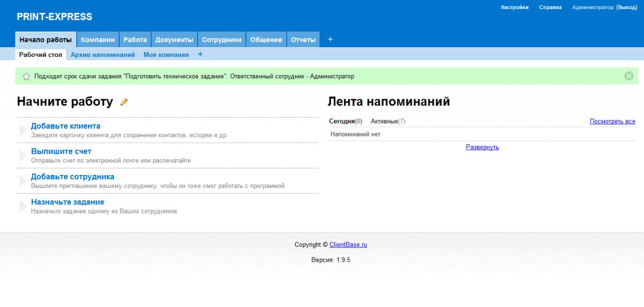Click the Посмотреть все link
644x307 pixels.
612,121
